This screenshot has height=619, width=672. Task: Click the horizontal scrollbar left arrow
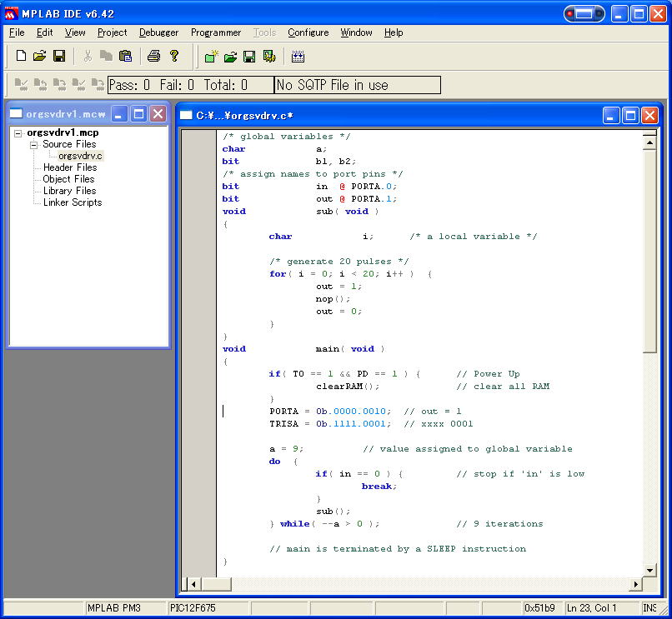coord(193,583)
